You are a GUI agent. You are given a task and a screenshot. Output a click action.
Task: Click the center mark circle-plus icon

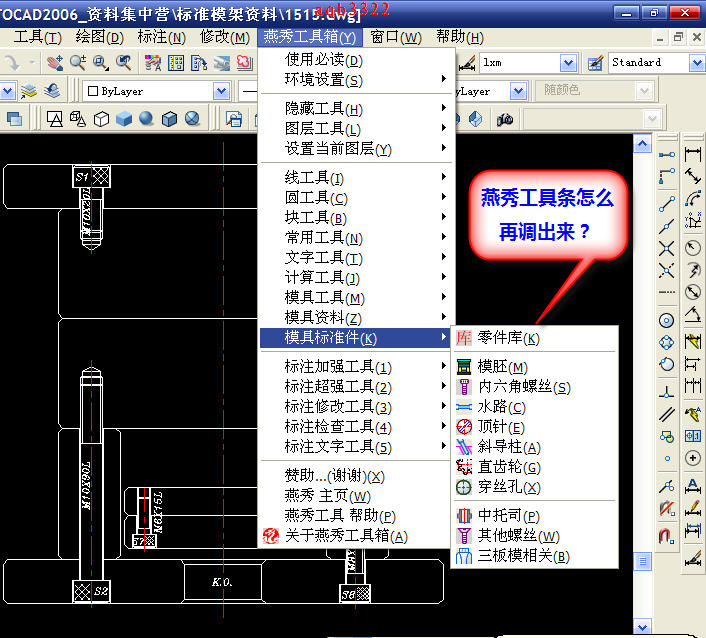pyautogui.click(x=692, y=458)
